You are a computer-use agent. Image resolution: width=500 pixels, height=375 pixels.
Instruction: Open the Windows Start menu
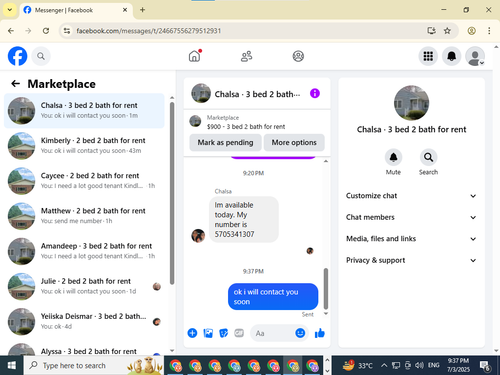[12, 365]
